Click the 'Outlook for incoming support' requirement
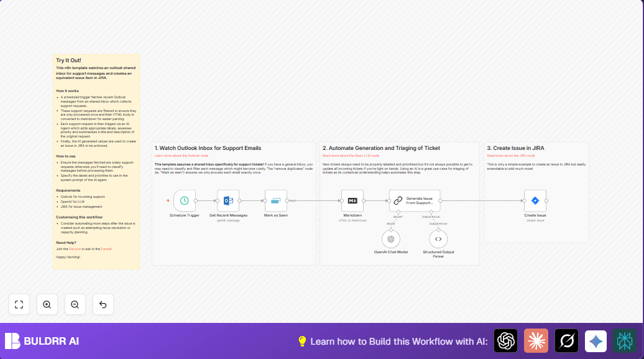The width and height of the screenshot is (644, 359). click(83, 197)
